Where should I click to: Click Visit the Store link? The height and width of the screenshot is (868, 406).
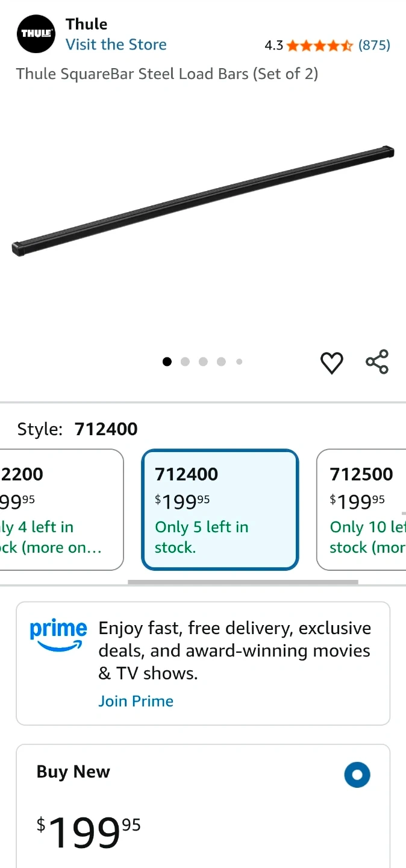tap(116, 45)
